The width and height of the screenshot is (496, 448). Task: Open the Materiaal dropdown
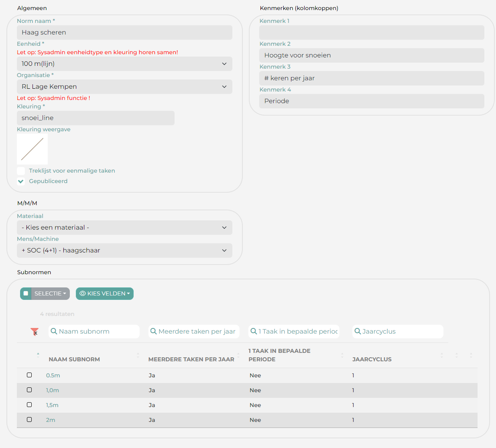tap(124, 228)
